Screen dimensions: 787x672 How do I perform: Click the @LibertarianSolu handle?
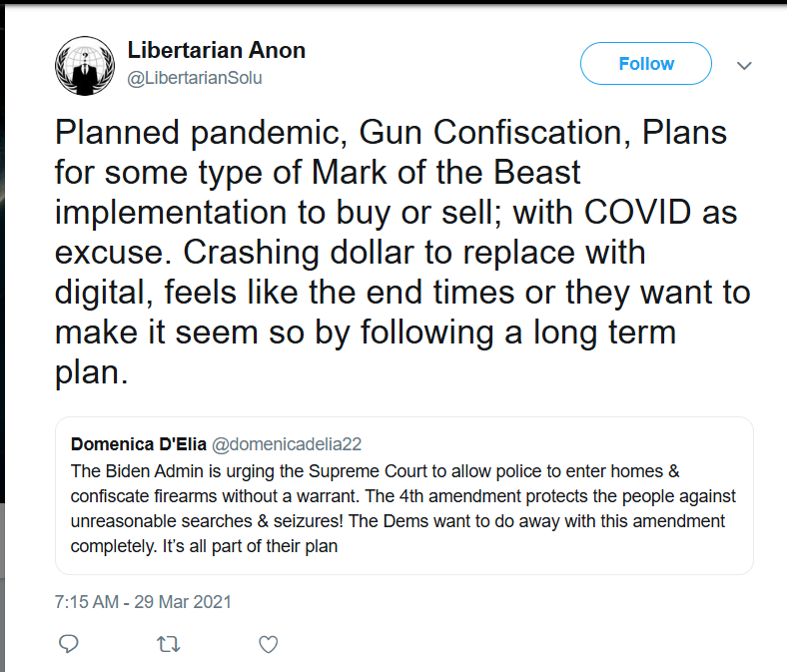tap(195, 78)
